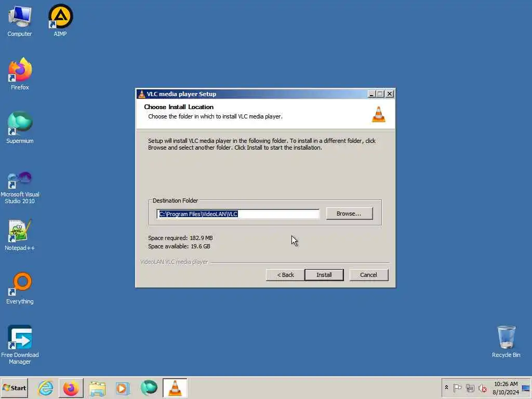Click the Install button

pos(324,275)
